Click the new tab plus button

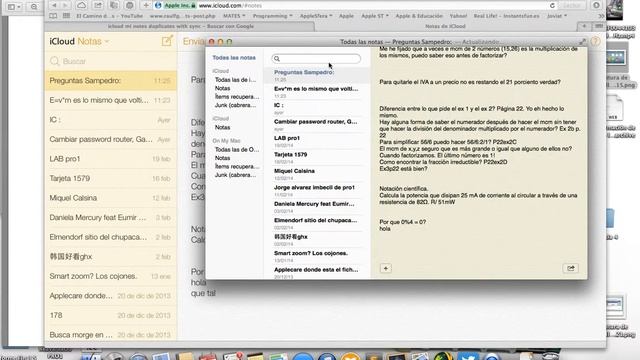tap(584, 26)
